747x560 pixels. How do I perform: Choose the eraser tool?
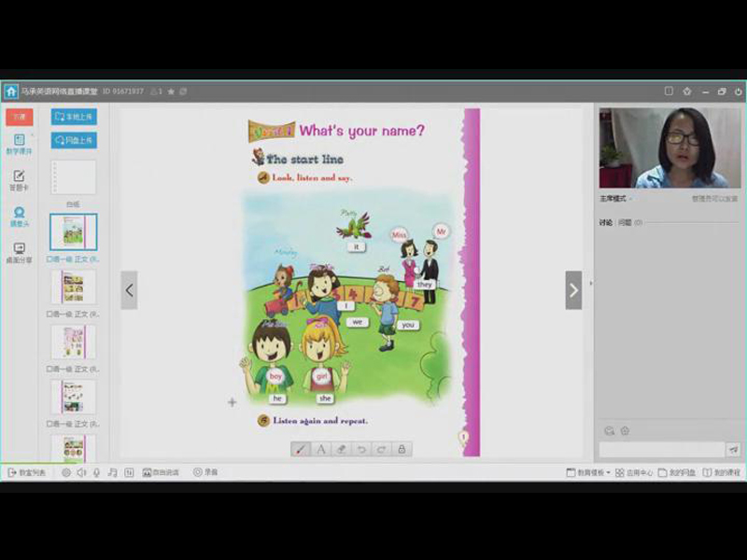342,449
